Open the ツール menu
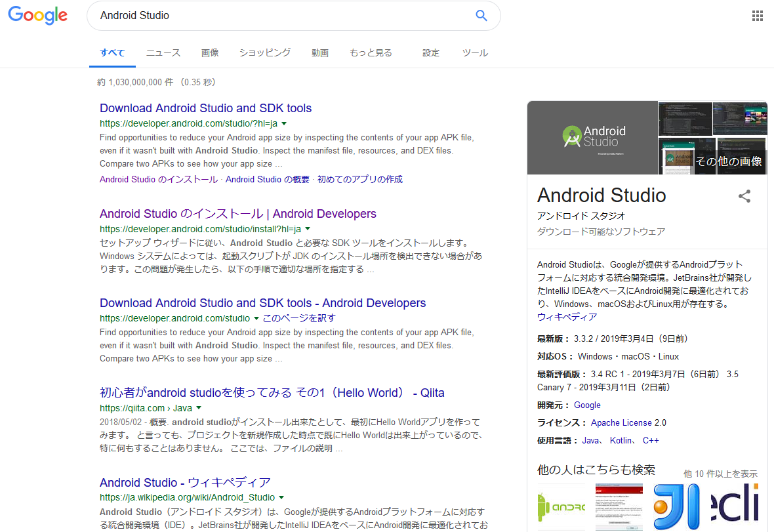The image size is (774, 532). click(x=475, y=52)
